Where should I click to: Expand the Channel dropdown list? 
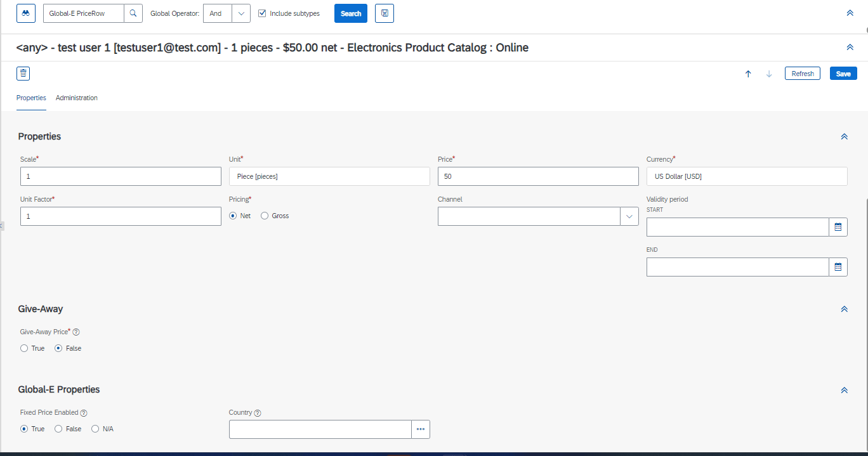[x=629, y=216]
